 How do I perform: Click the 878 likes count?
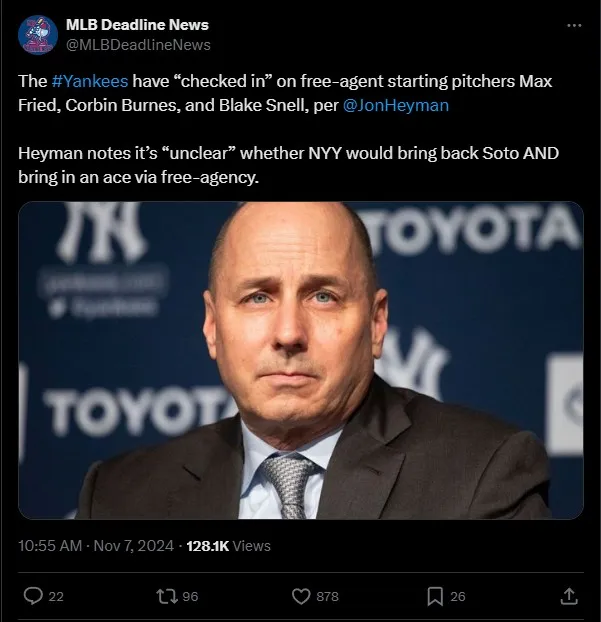tap(327, 597)
